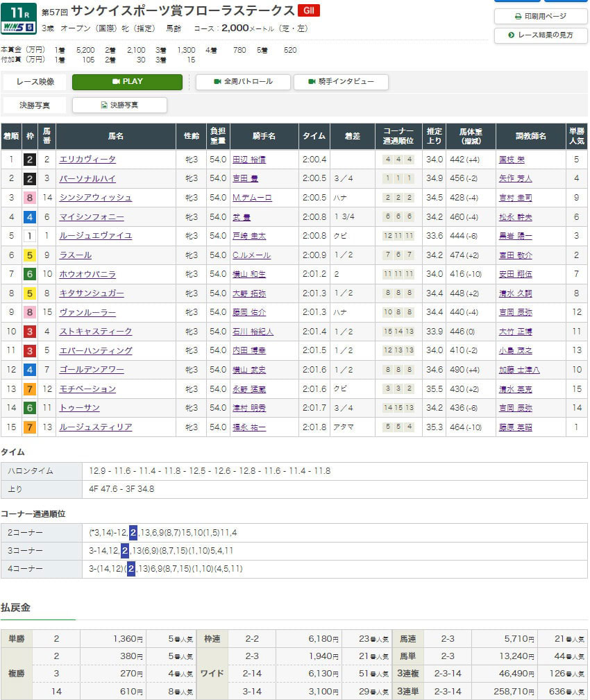
Task: Open レース結果の見方 help guide
Action: coord(541,35)
